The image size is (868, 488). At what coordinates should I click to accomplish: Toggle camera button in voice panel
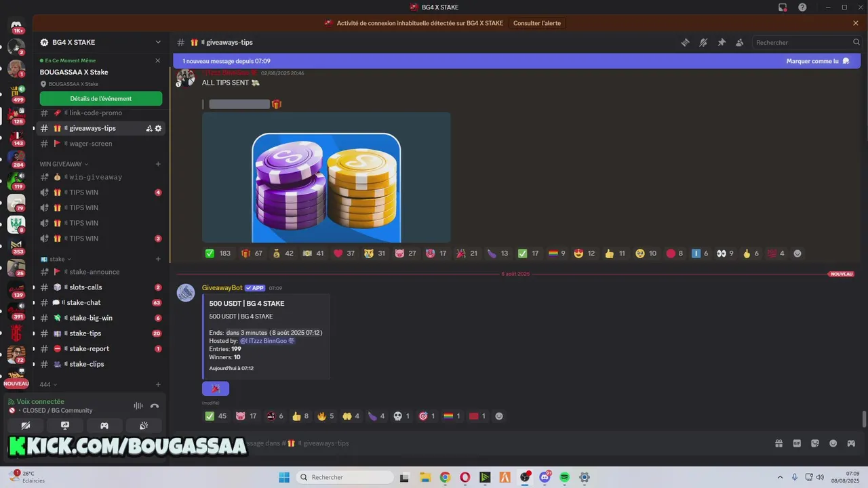[26, 426]
